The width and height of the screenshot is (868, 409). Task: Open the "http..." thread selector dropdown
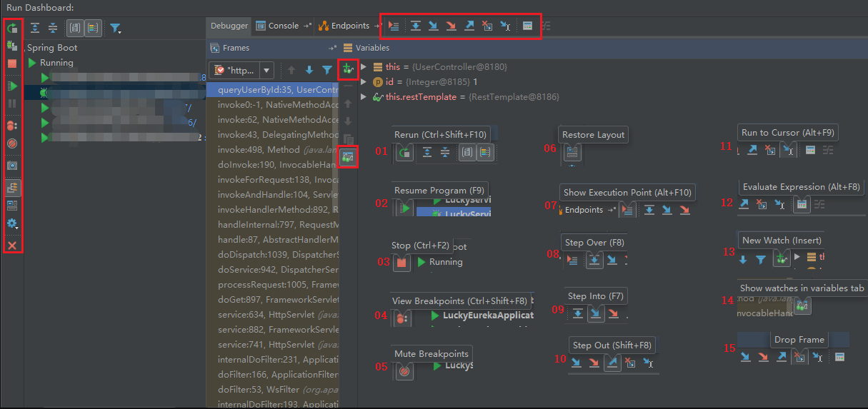click(241, 70)
